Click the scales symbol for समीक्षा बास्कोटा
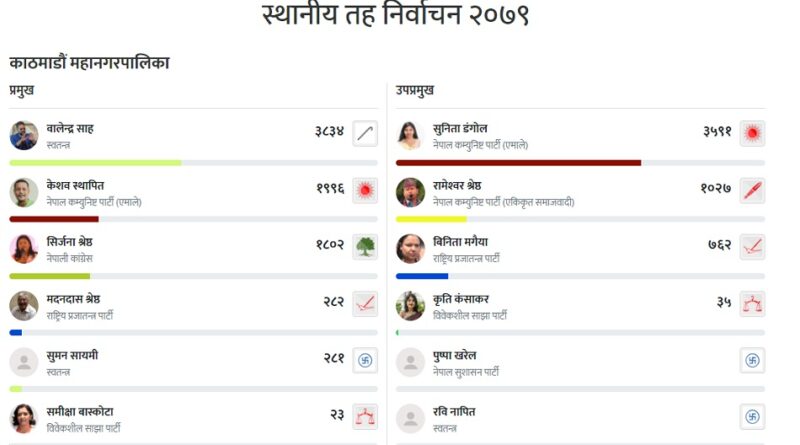 (x=365, y=417)
